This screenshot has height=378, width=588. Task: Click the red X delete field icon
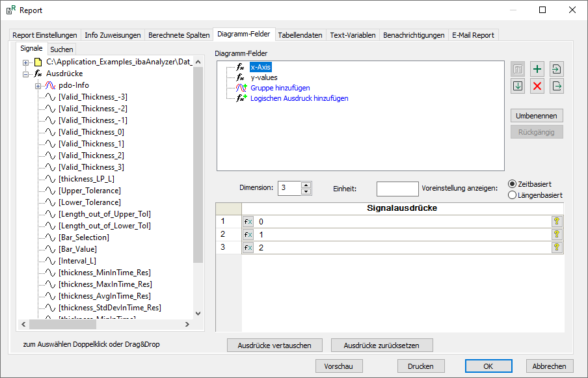point(537,87)
